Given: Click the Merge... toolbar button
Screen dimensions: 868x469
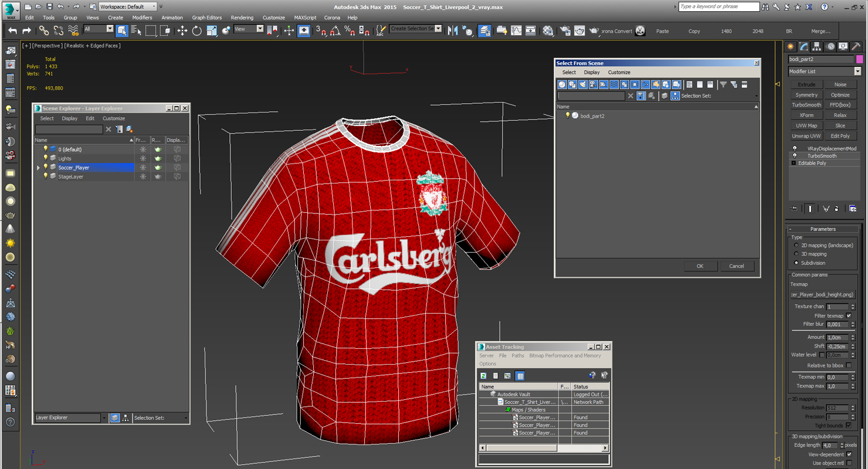Looking at the screenshot, I should [x=820, y=31].
